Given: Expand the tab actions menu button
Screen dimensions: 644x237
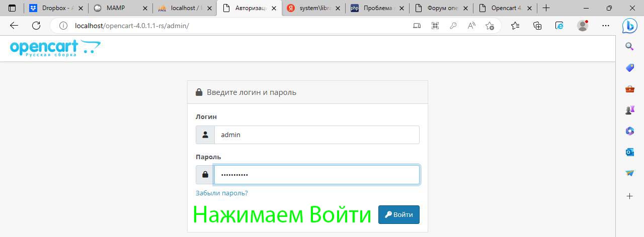Looking at the screenshot, I should [12, 8].
